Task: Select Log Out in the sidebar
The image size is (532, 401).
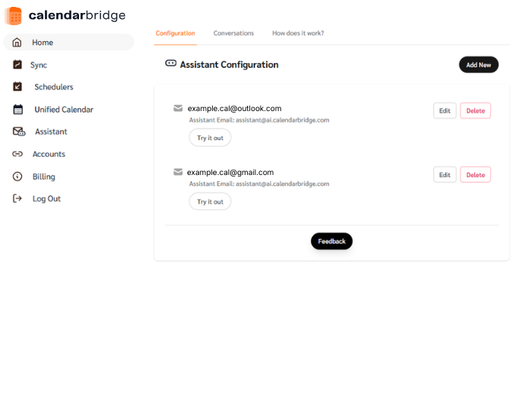Action: [x=46, y=199]
